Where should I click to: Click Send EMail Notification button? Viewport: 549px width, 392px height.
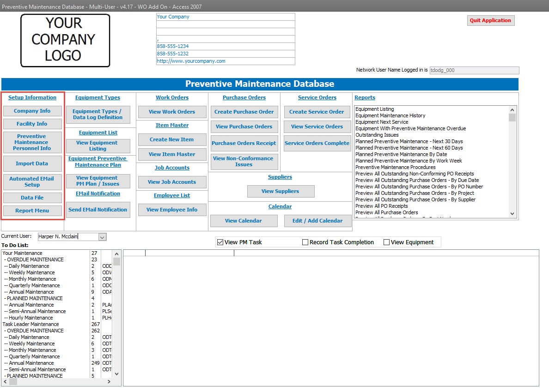[98, 210]
